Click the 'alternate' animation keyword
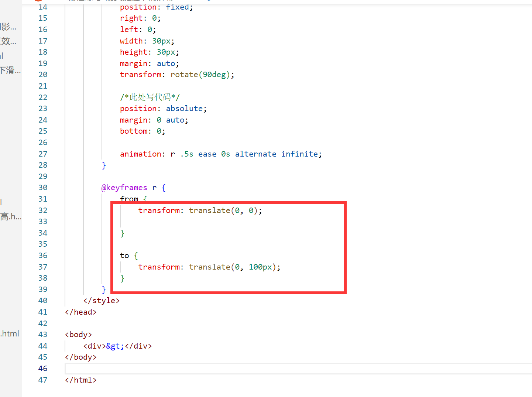Image resolution: width=532 pixels, height=397 pixels. pyautogui.click(x=255, y=154)
